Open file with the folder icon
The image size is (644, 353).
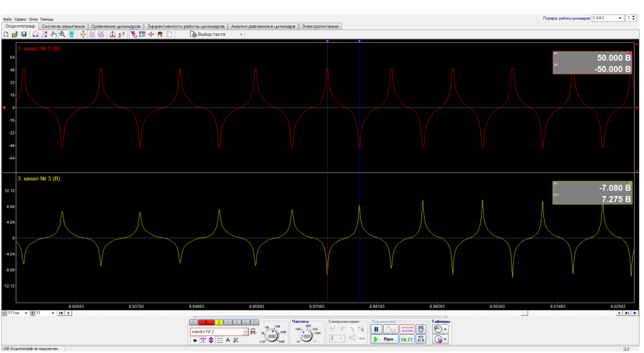14,35
